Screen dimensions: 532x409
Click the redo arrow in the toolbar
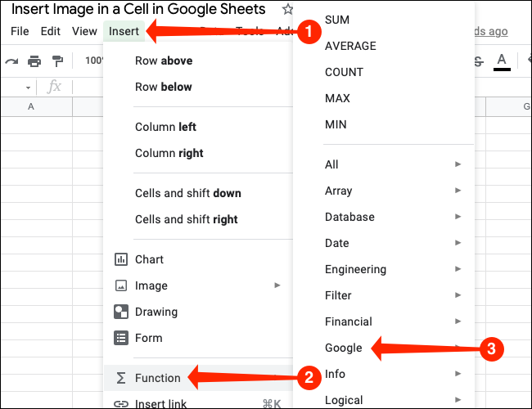tap(11, 61)
